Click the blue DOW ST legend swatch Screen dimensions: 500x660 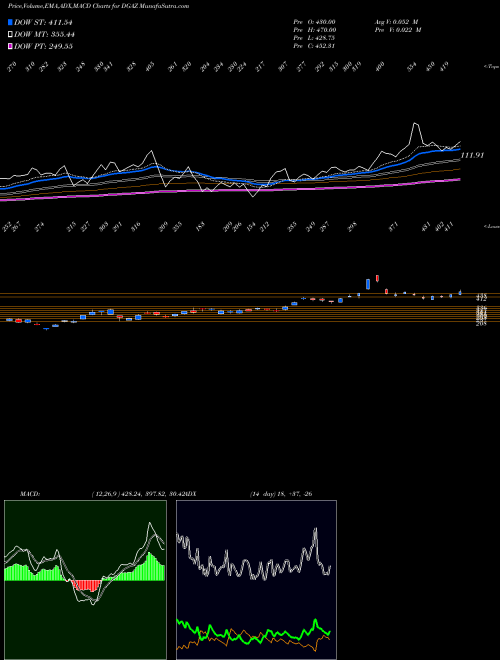coord(10,22)
